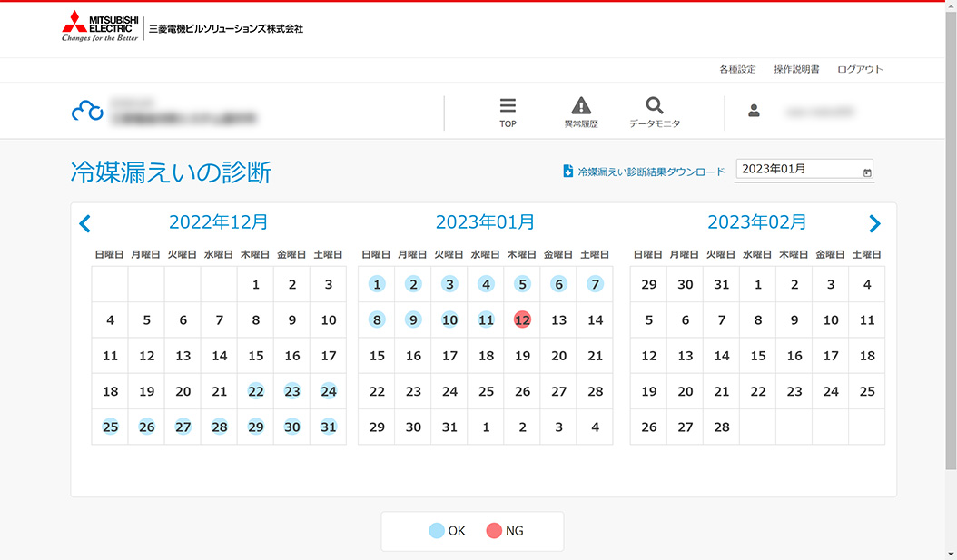Select January 7 OK result date
The width and height of the screenshot is (957, 560).
[x=595, y=284]
